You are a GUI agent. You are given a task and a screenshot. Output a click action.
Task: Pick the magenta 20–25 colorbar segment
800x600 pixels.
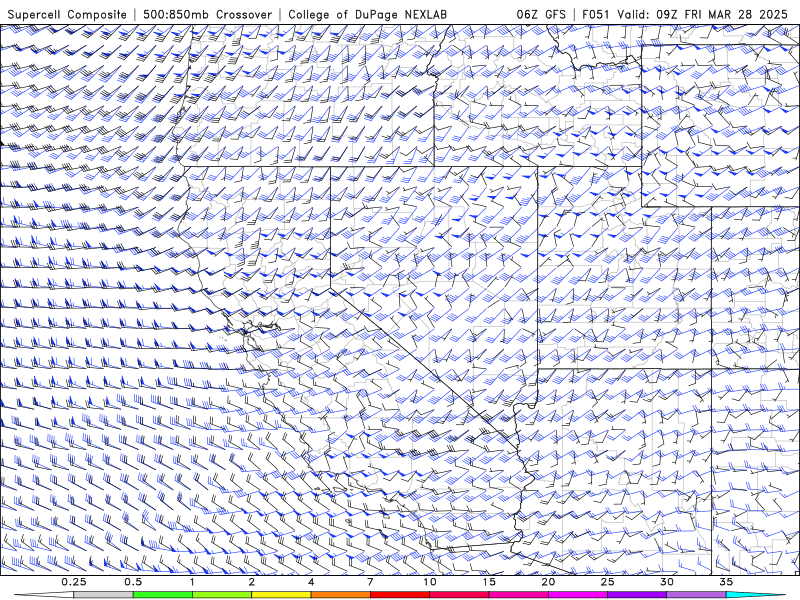coord(578,595)
